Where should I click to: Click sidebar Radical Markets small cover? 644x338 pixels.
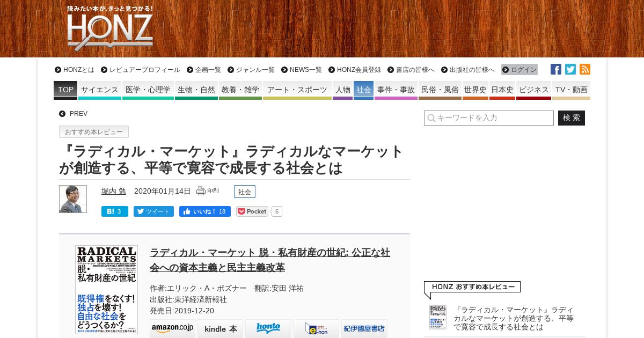pyautogui.click(x=438, y=317)
